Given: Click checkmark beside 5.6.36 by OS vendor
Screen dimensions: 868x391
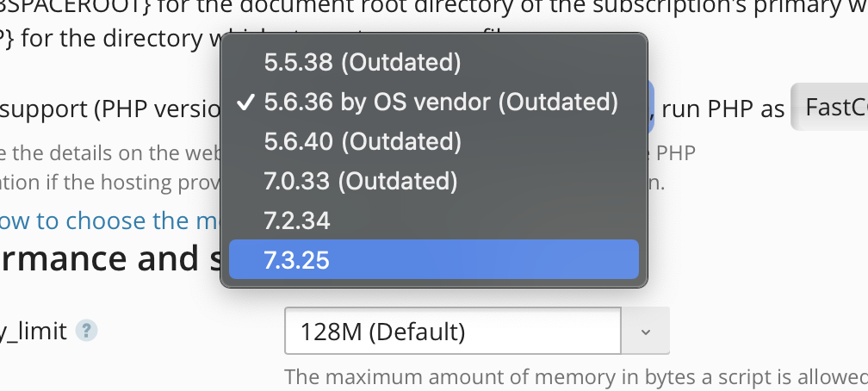Looking at the screenshot, I should click(x=245, y=103).
